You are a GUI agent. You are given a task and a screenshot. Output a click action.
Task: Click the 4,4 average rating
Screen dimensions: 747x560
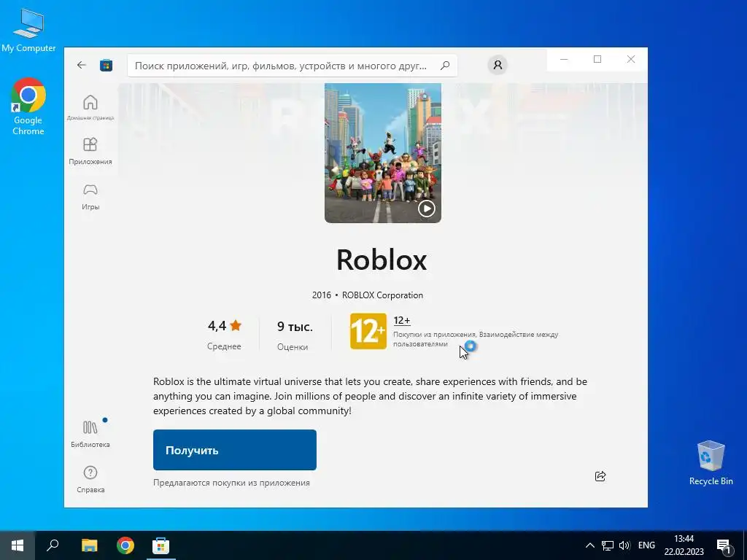pos(225,326)
